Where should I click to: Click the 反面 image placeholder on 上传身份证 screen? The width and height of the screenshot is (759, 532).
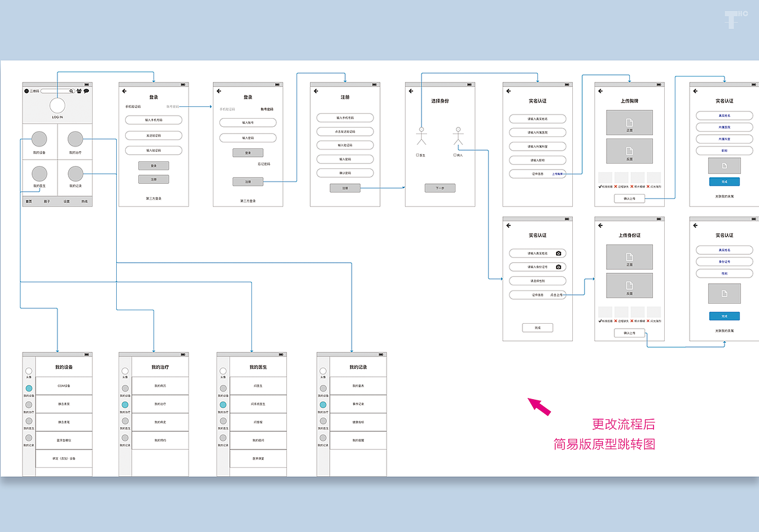[x=629, y=286]
